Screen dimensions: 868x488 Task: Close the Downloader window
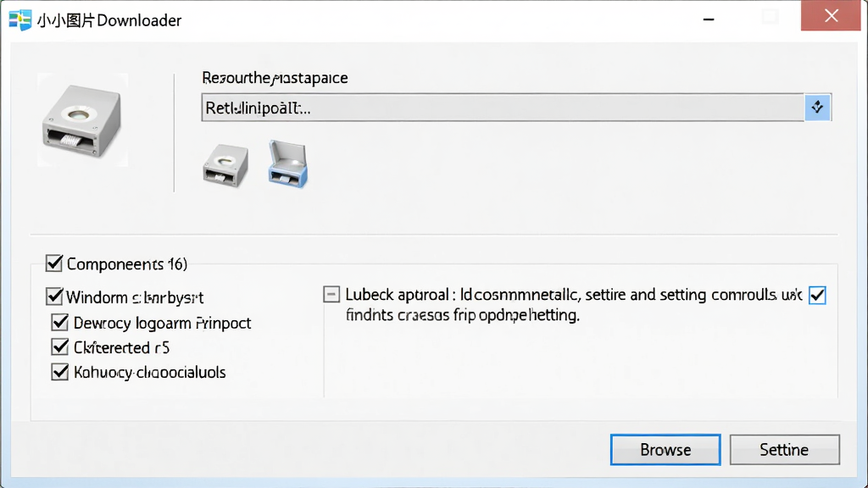831,15
